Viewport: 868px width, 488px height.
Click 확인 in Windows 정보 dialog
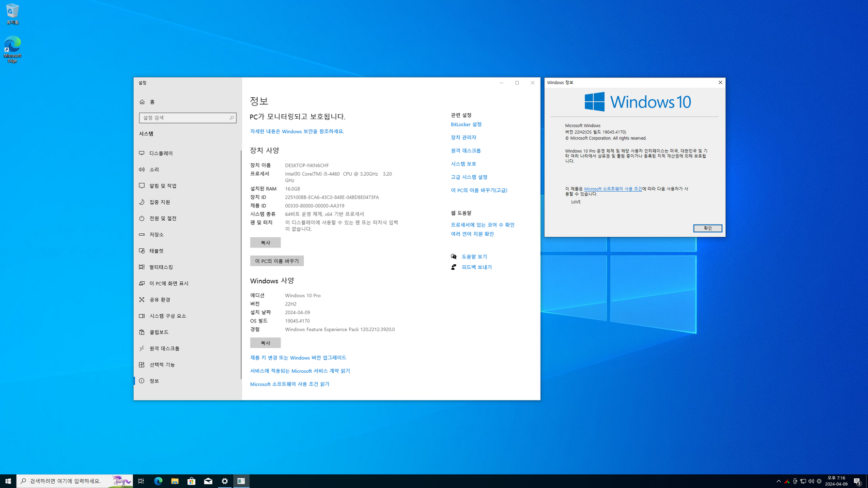(708, 228)
